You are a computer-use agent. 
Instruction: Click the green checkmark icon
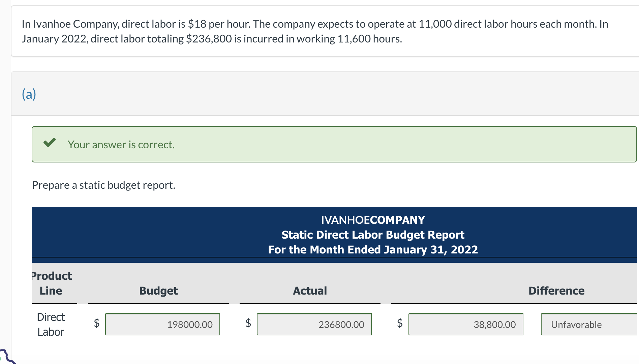point(50,143)
